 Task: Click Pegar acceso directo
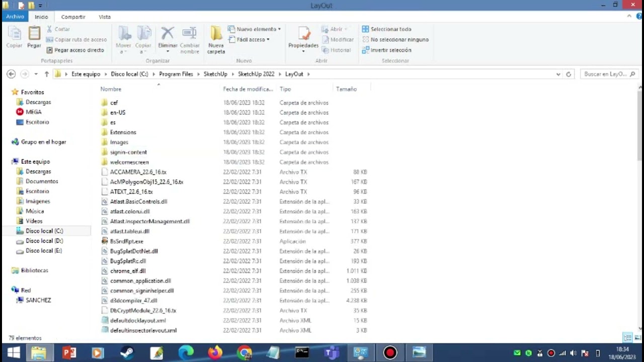tap(75, 50)
